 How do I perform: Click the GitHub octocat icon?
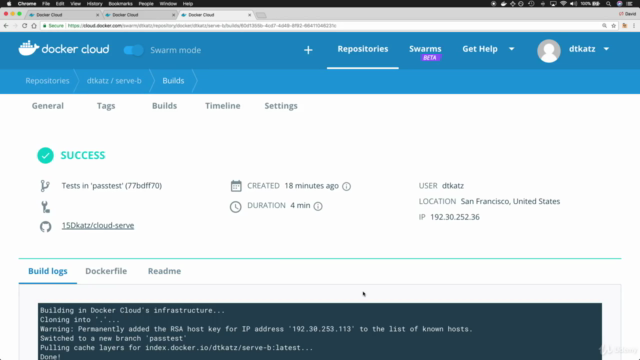click(45, 226)
